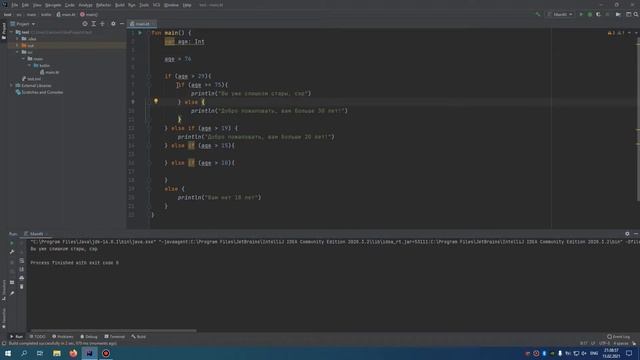Hide the Run tool window
The width and height of the screenshot is (640, 360).
click(636, 234)
